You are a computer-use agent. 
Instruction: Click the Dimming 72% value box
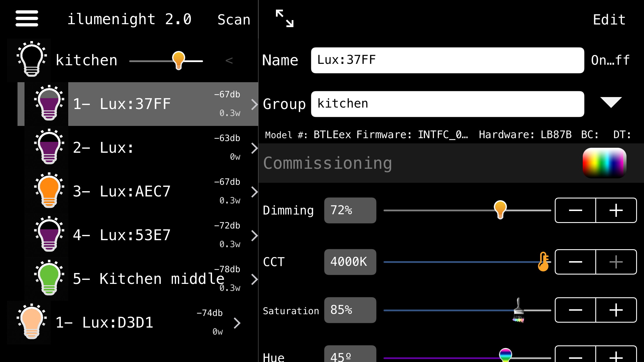tap(350, 210)
